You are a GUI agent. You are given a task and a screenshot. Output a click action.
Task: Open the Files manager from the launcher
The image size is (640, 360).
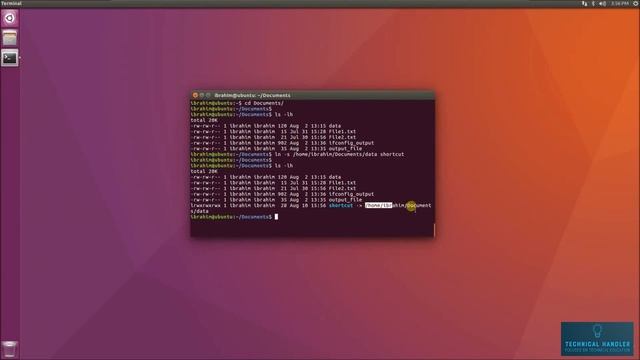pos(9,38)
